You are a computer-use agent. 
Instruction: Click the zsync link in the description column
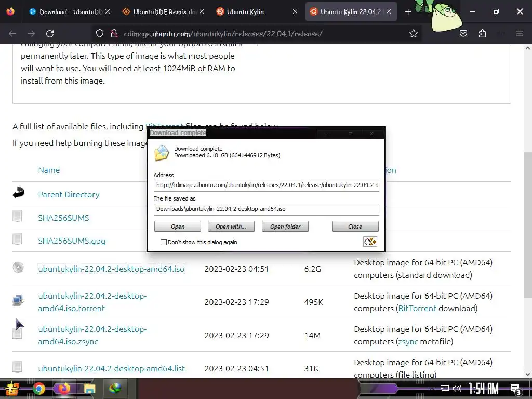[x=408, y=342]
